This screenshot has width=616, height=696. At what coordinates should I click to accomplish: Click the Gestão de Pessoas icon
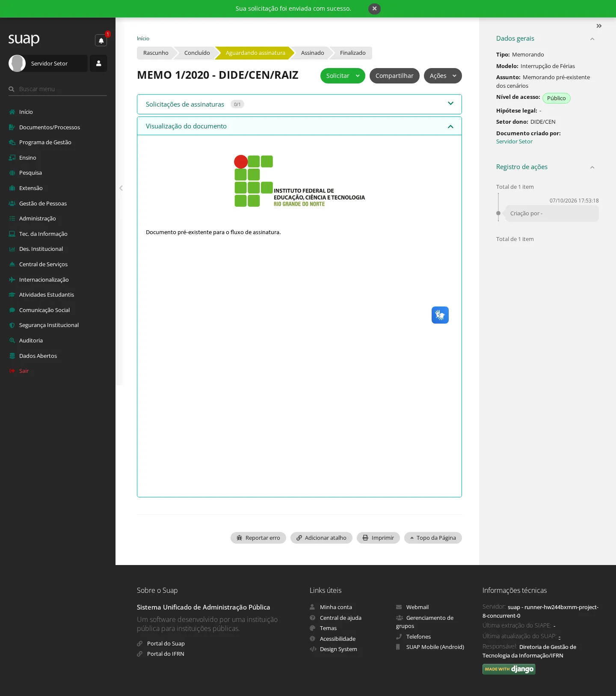[x=12, y=203]
